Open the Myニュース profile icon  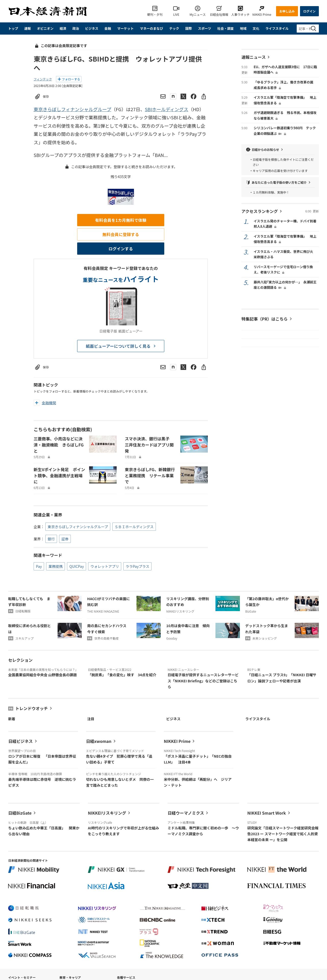coord(197,8)
